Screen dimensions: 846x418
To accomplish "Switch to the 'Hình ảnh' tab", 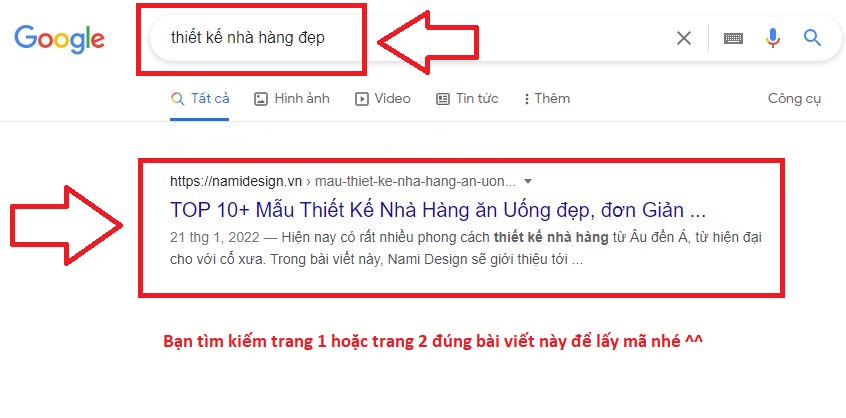I will [x=291, y=99].
